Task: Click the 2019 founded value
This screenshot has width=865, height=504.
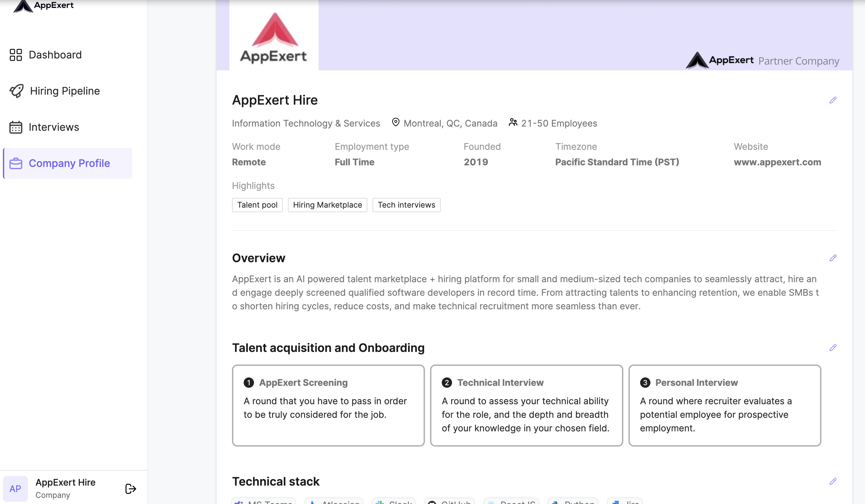Action: [x=476, y=162]
